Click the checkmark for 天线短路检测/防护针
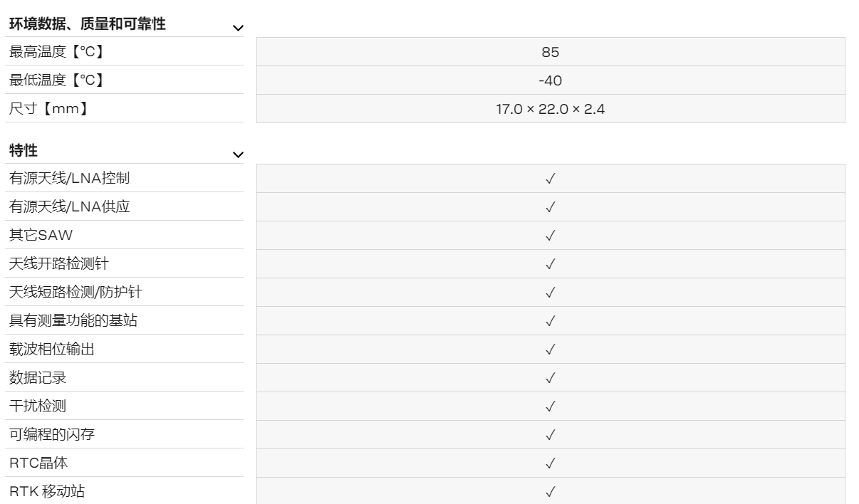This screenshot has width=859, height=504. click(x=550, y=293)
